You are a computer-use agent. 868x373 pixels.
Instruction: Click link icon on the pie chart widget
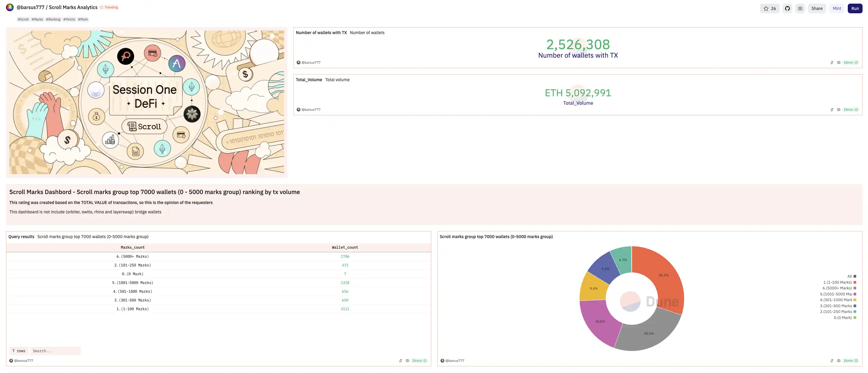tap(832, 361)
